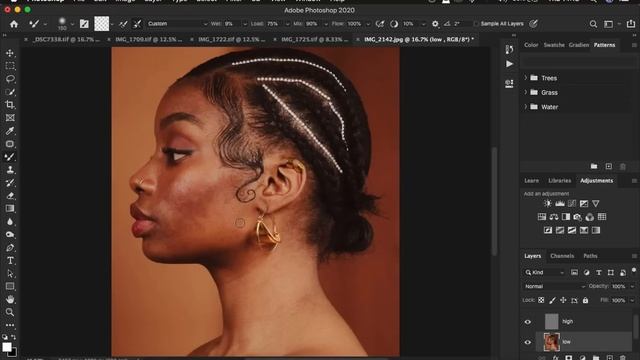Toggle Lock image pixels brush icon
The image size is (640, 360).
(552, 300)
